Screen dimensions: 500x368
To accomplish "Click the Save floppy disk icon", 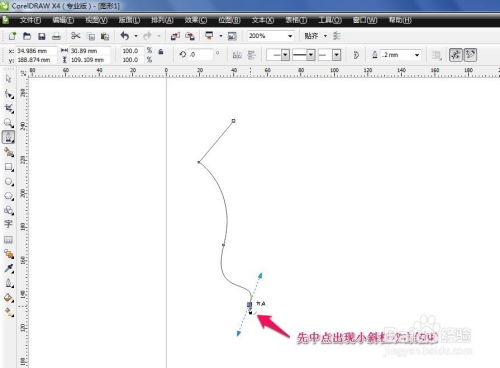I will coord(42,36).
